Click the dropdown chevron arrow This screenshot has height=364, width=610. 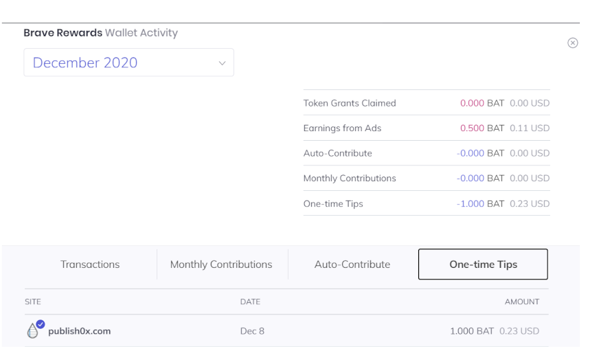click(x=222, y=63)
